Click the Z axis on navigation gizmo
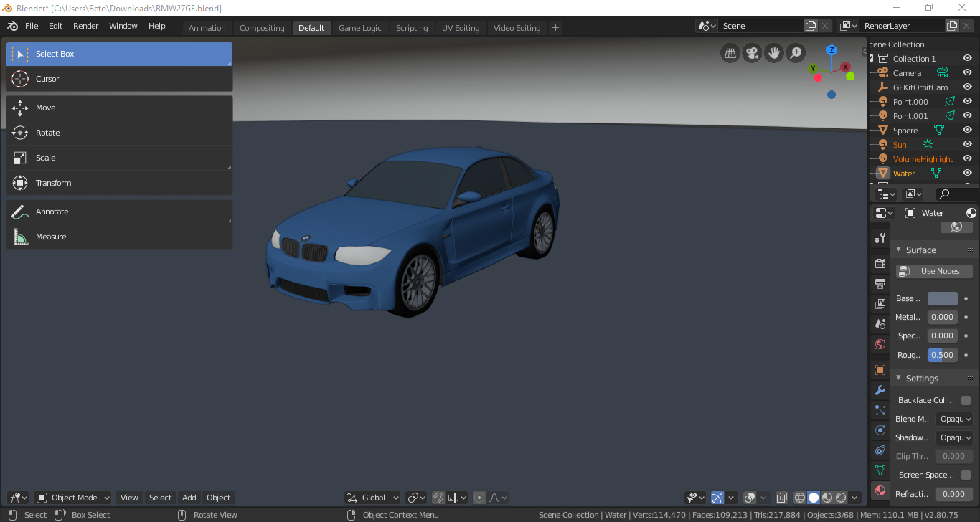The image size is (980, 522). (831, 50)
